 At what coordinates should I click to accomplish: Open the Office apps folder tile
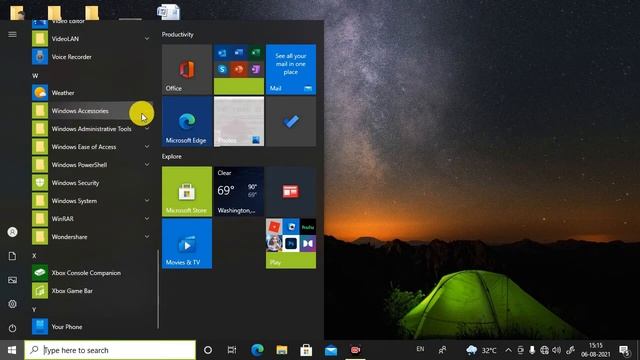click(239, 69)
